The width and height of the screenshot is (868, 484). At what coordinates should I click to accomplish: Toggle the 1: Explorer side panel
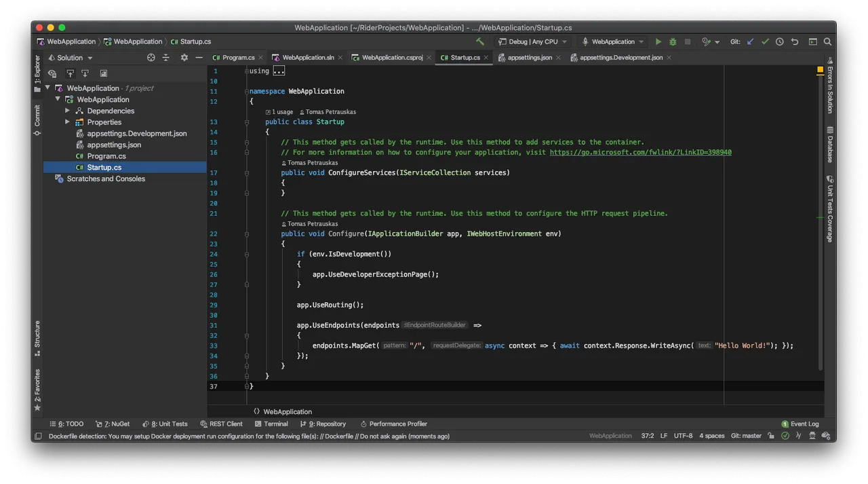coord(37,73)
